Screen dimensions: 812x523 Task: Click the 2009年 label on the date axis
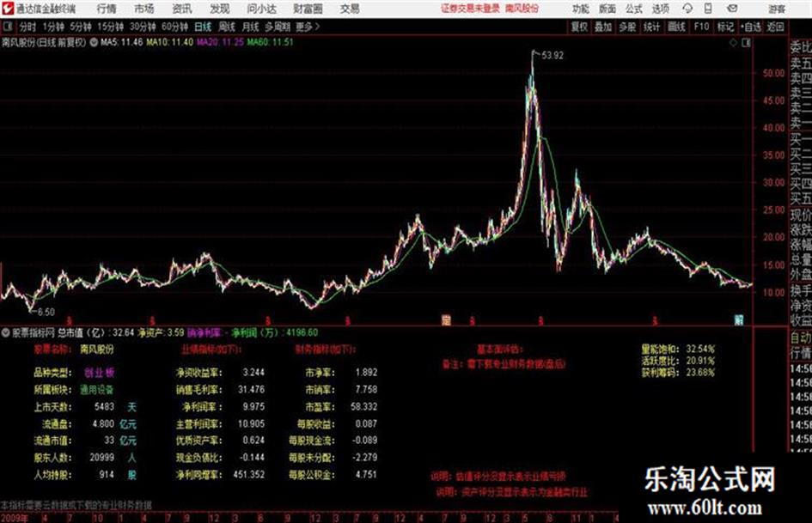15,518
